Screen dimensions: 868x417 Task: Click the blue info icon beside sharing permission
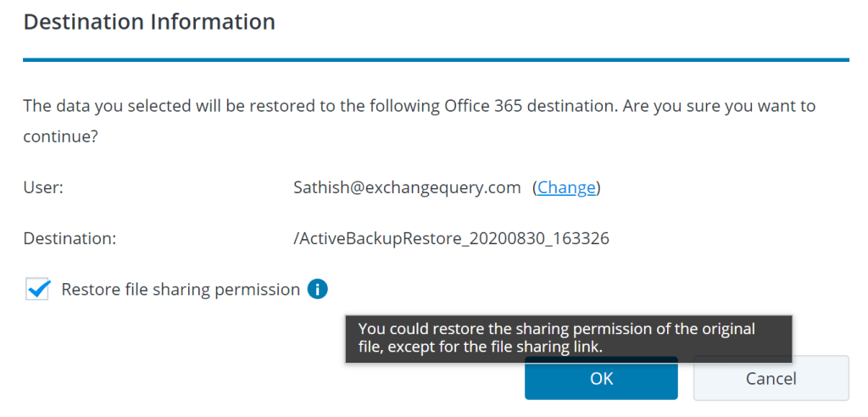point(318,290)
